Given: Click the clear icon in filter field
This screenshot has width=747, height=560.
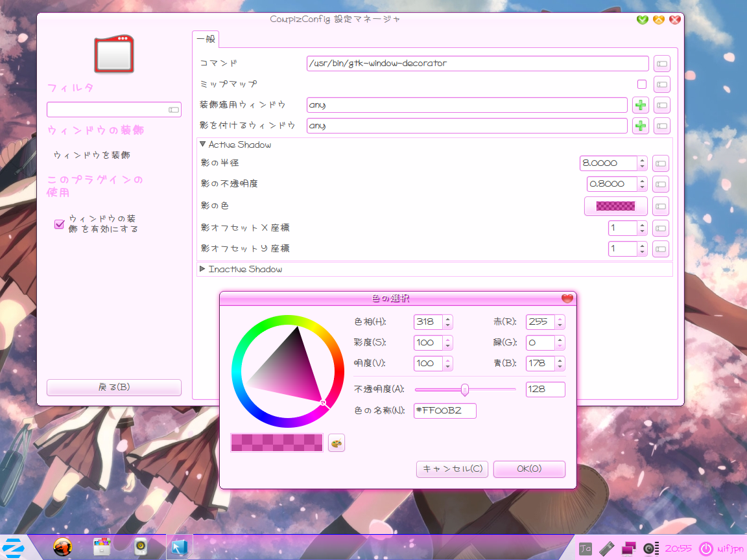Looking at the screenshot, I should click(x=174, y=110).
